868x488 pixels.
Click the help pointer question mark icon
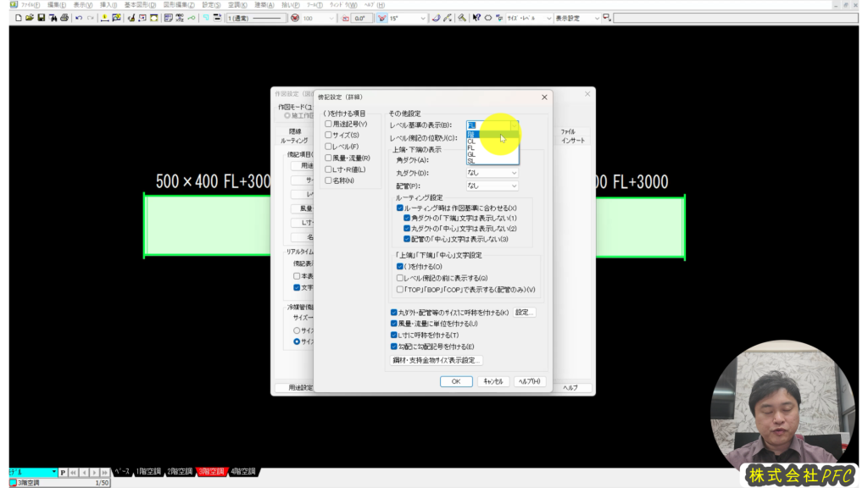pyautogui.click(x=476, y=18)
